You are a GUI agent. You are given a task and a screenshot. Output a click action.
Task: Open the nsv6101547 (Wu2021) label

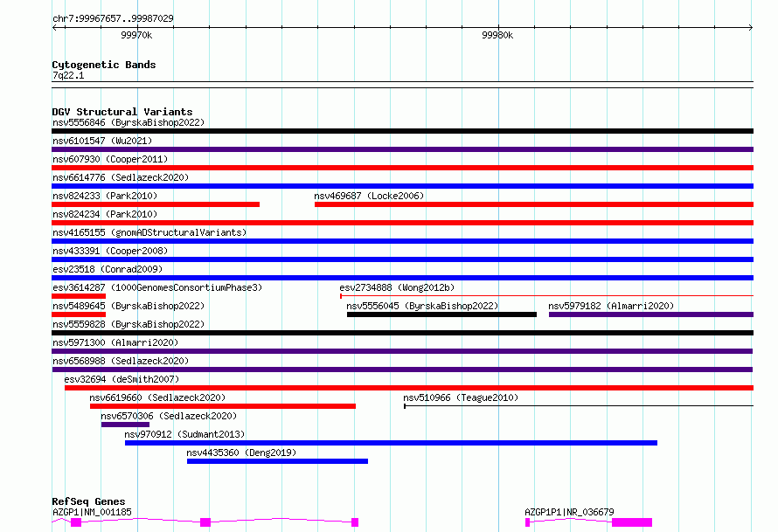click(x=102, y=141)
